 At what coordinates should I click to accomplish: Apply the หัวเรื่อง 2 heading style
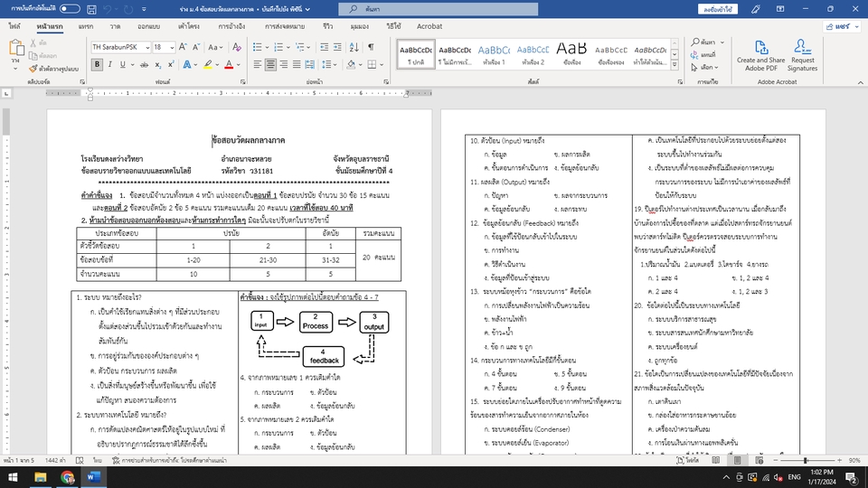533,55
